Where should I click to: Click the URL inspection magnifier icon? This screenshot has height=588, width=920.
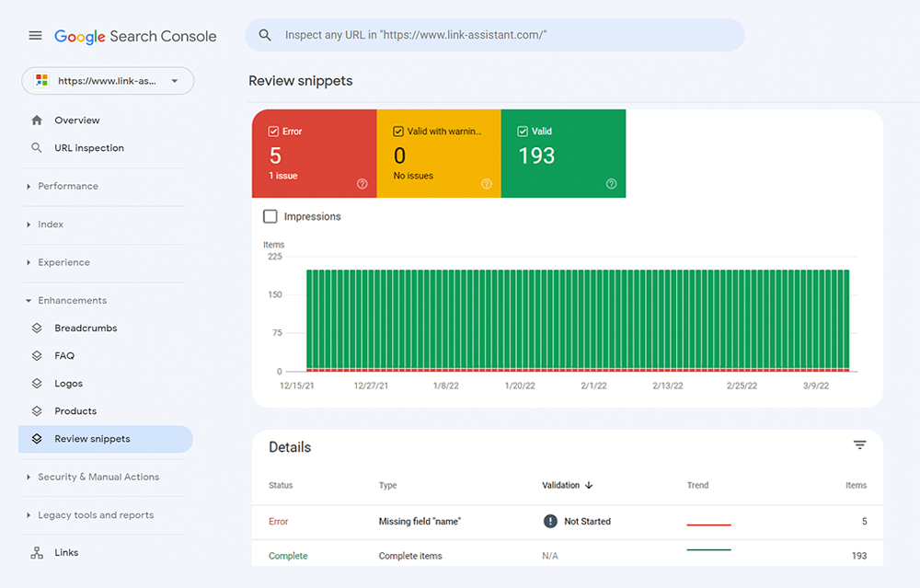[x=37, y=148]
